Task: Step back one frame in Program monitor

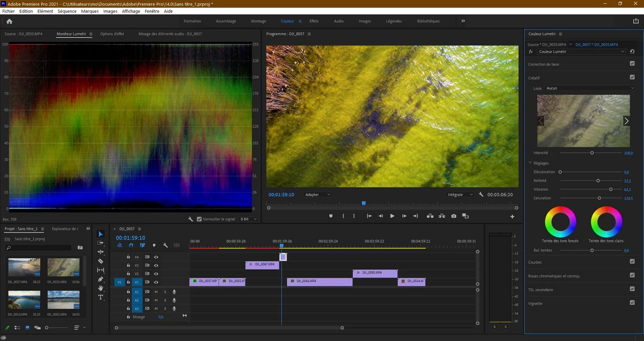Action: pyautogui.click(x=381, y=216)
